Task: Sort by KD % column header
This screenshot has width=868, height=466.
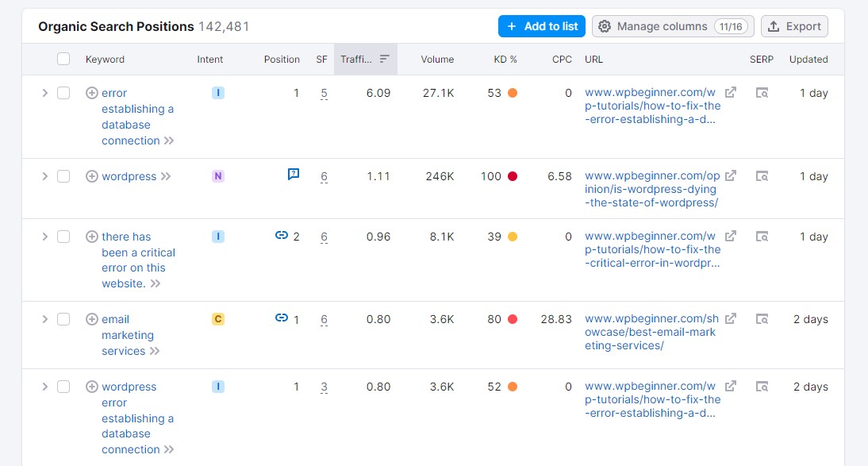Action: click(x=505, y=60)
